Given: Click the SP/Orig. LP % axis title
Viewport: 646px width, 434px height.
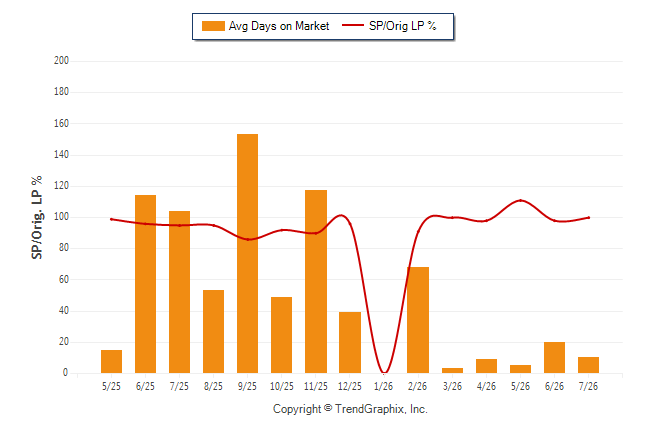Looking at the screenshot, I should pyautogui.click(x=37, y=217).
